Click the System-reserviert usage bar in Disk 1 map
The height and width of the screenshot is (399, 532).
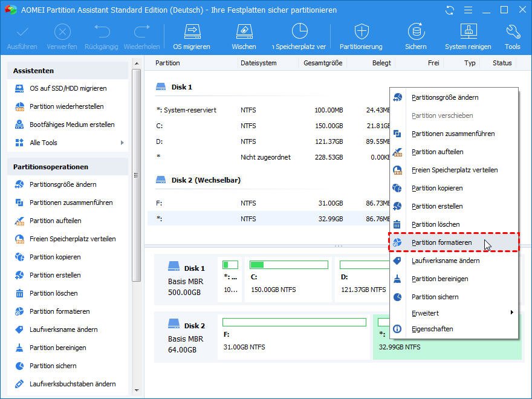tap(230, 265)
